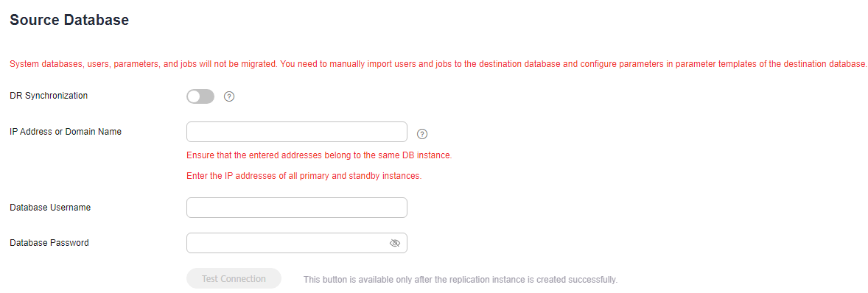The height and width of the screenshot is (293, 868).
Task: Click sentence 'You need to manually import users'
Action: (x=574, y=63)
